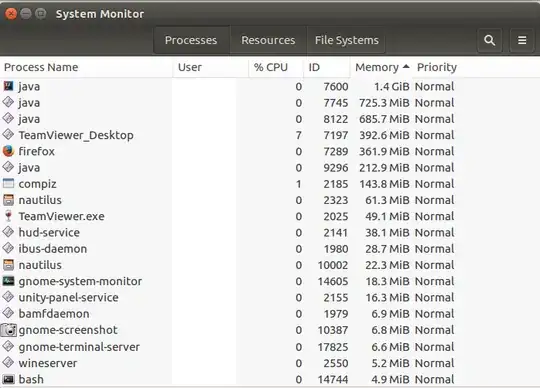Screen dimensions: 540x388
Task: Minimize the System Monitor window
Action: pos(26,14)
